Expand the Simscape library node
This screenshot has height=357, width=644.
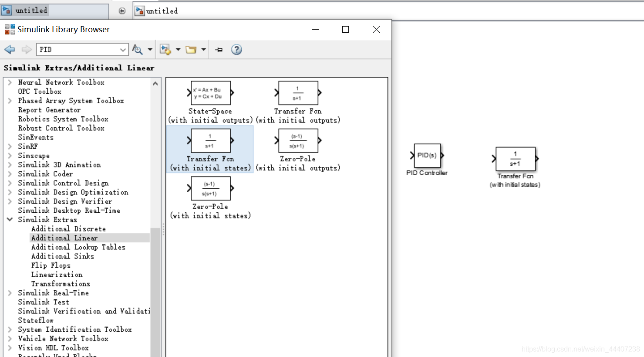(x=10, y=156)
